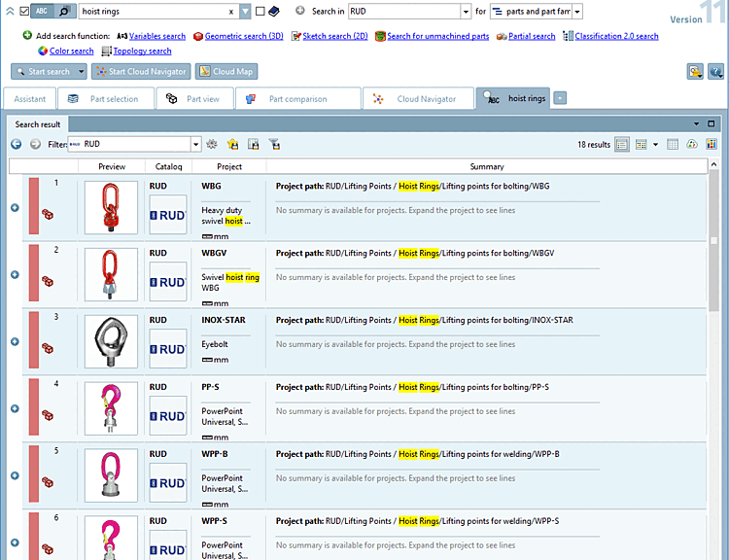729x560 pixels.
Task: Open the Cloud Navigator tab
Action: coord(418,98)
